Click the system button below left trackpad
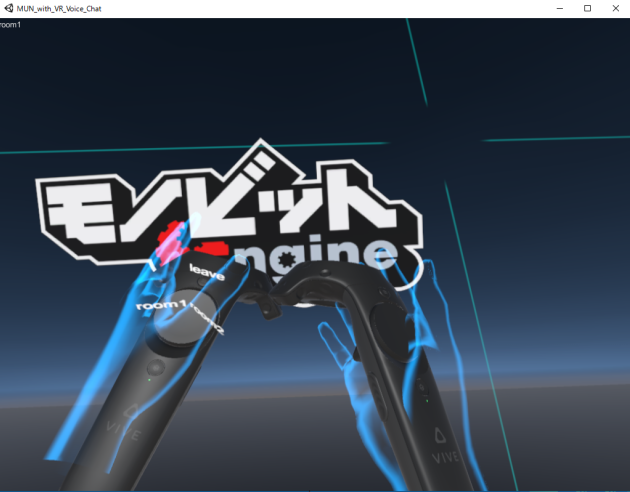This screenshot has height=492, width=630. click(156, 367)
